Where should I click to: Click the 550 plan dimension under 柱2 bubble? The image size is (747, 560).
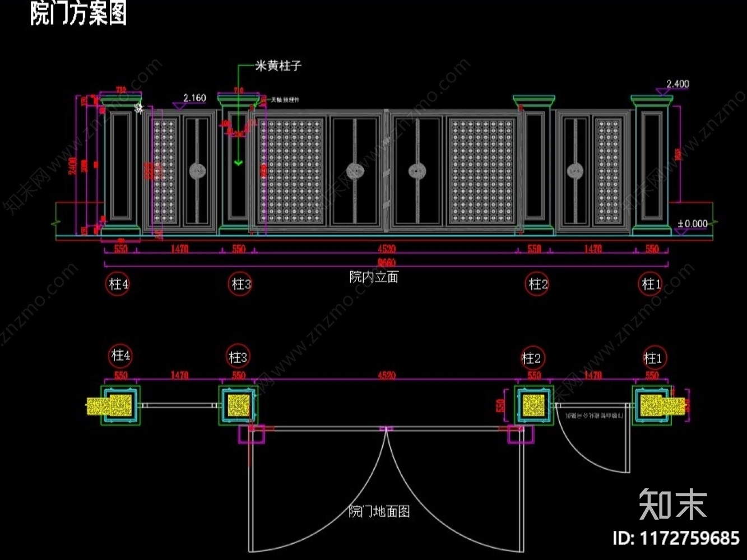point(535,375)
